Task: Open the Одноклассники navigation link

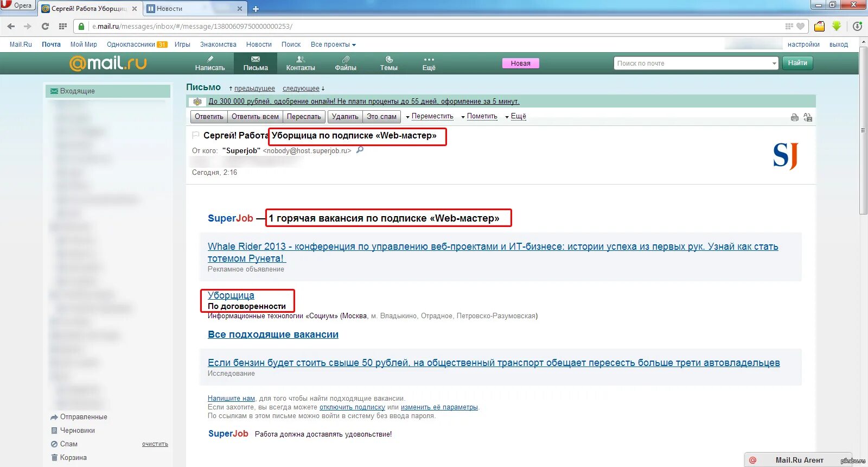Action: tap(131, 45)
